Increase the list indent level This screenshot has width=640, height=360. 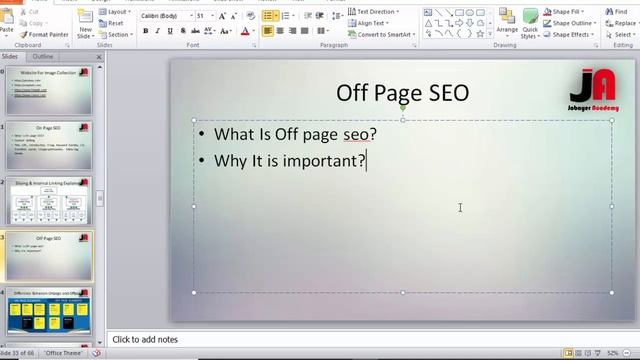320,16
